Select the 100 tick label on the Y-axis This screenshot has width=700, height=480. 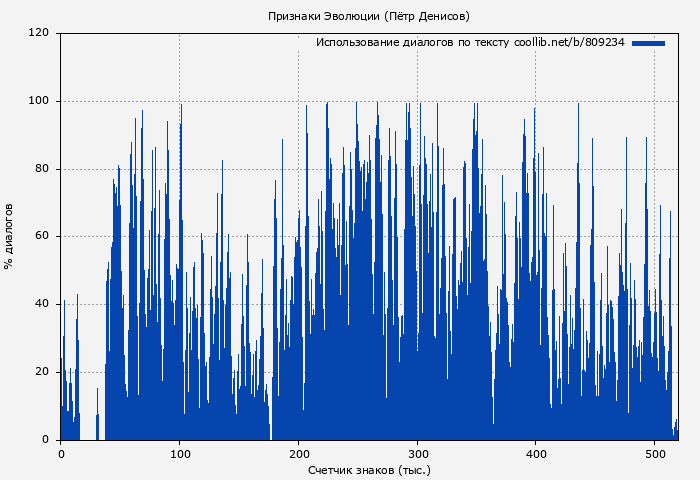[39, 101]
